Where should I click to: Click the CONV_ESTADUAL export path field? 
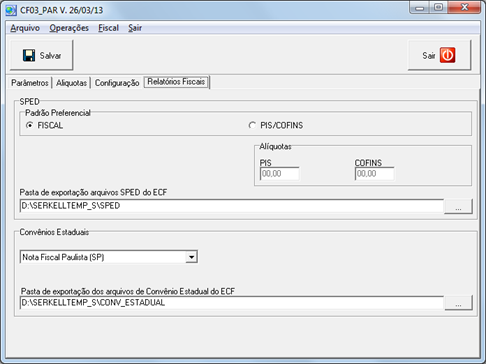[x=232, y=303]
